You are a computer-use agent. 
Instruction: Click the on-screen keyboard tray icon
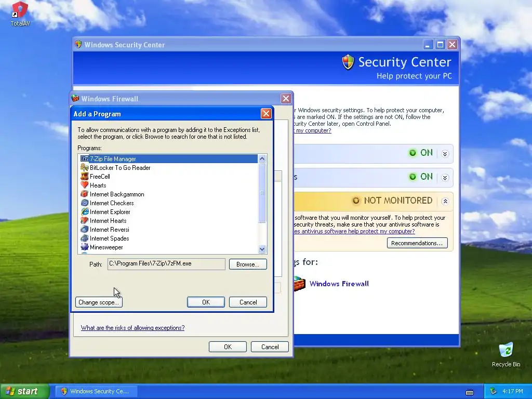click(470, 392)
